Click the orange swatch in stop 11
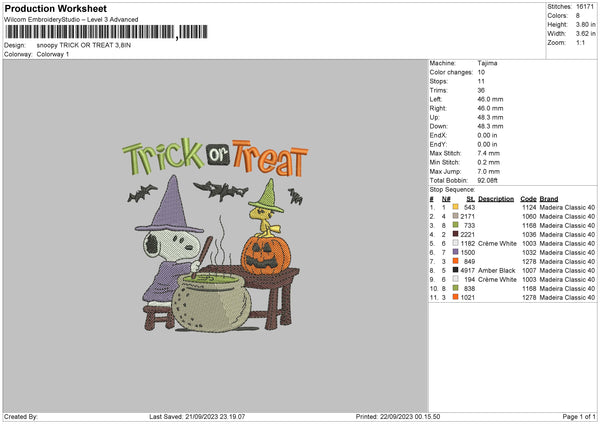The height and width of the screenshot is (424, 600). tap(455, 297)
